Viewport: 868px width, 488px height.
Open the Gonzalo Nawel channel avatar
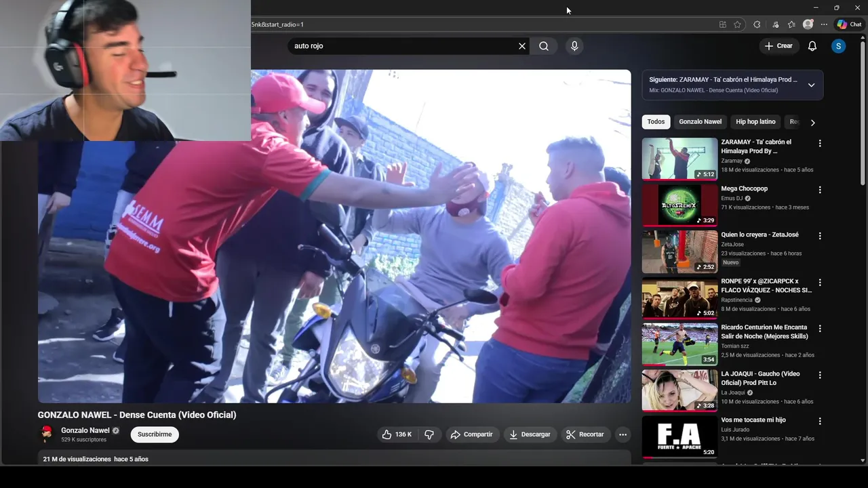click(47, 434)
